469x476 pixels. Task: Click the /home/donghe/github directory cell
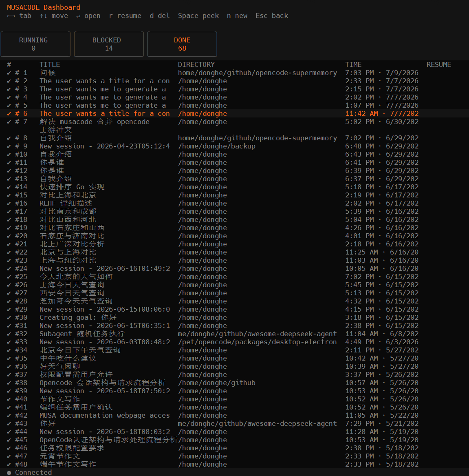pos(217,383)
